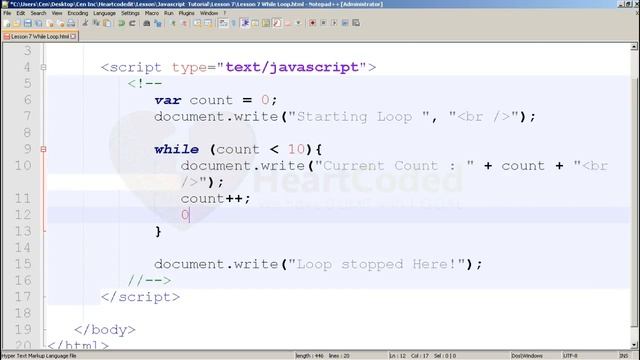The width and height of the screenshot is (640, 360).
Task: Open the Replace toolbar icon
Action: click(x=158, y=23)
